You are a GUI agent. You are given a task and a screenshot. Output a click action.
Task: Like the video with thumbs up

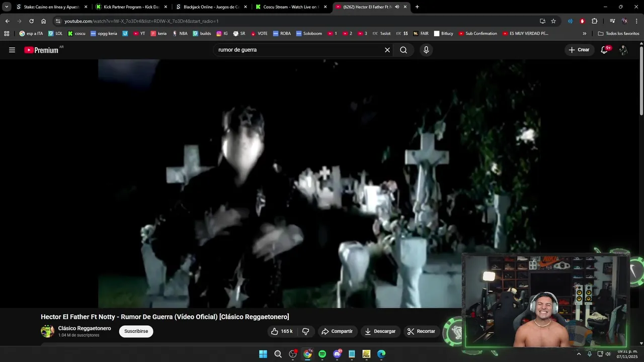click(282, 331)
